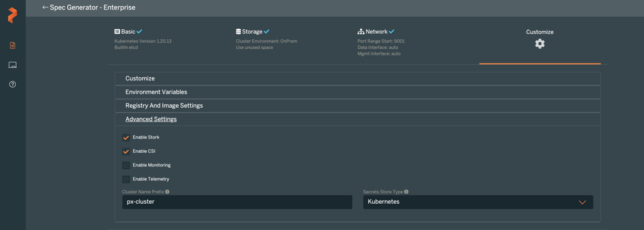Expand Registry And Image Settings section
The width and height of the screenshot is (644, 230).
(357, 106)
